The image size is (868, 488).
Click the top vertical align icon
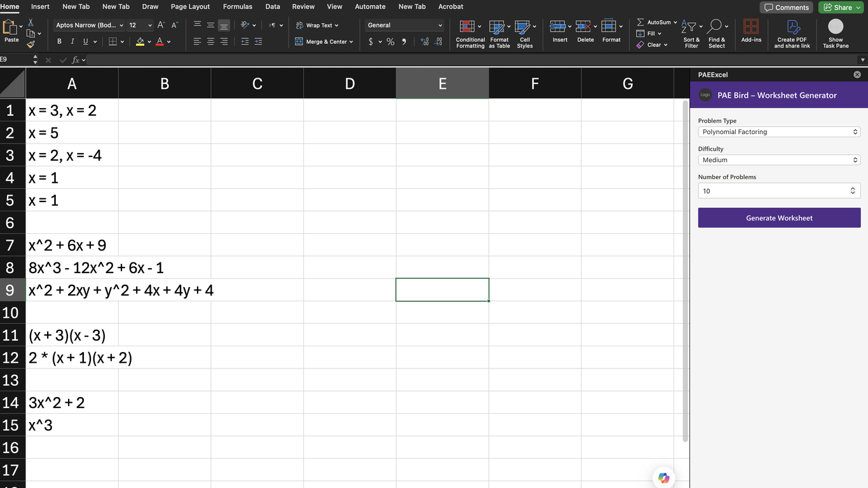[197, 25]
